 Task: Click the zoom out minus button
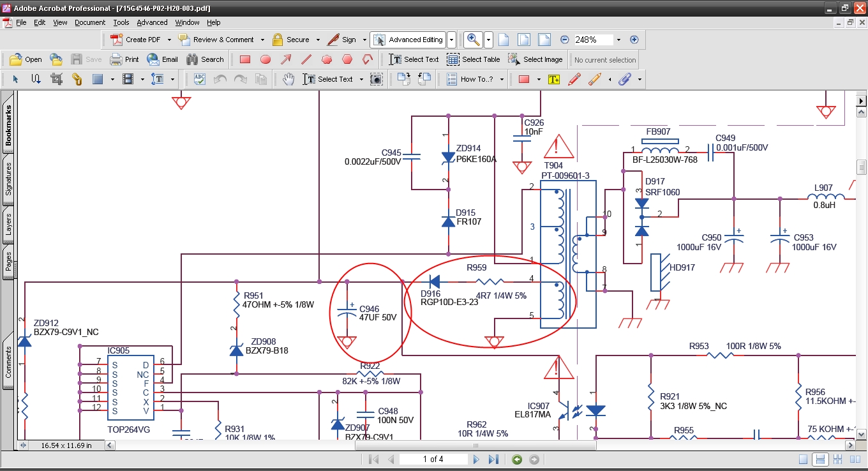(564, 40)
